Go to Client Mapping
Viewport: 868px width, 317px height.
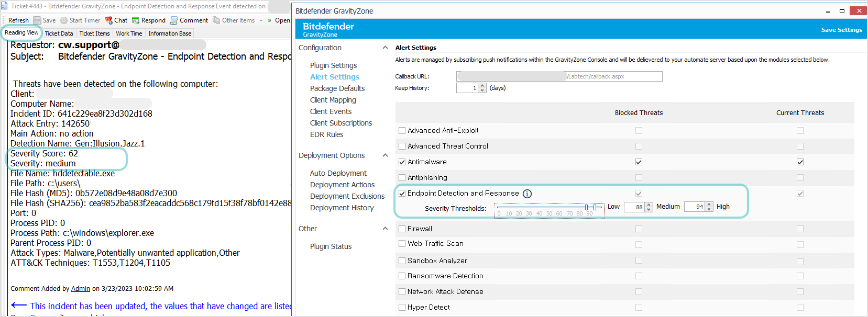333,100
